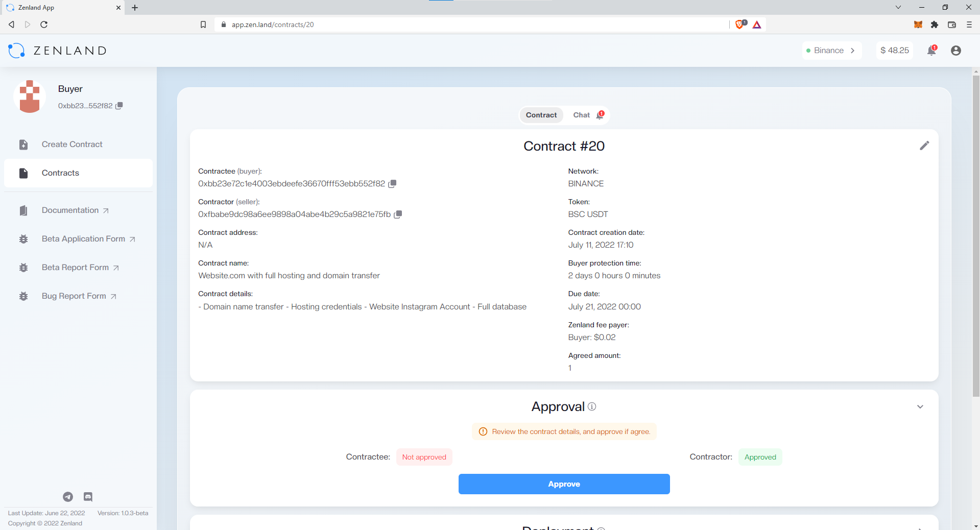Viewport: 980px width, 530px height.
Task: Open the MetaMask fox extension
Action: tap(918, 25)
